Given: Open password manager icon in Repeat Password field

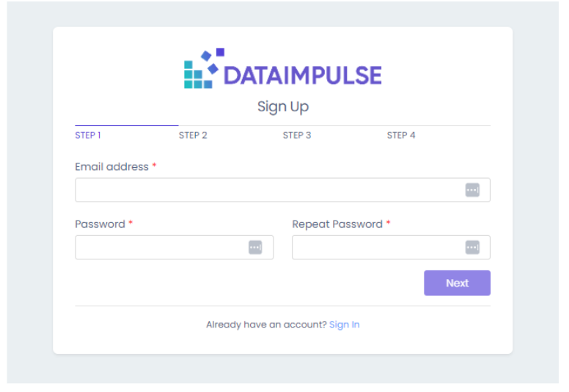Looking at the screenshot, I should 472,248.
